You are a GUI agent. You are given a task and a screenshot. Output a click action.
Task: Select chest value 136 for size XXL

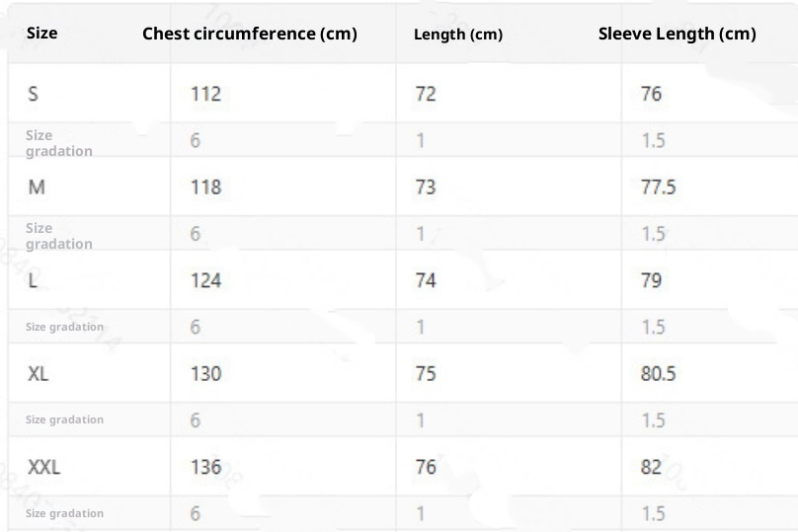(x=205, y=467)
